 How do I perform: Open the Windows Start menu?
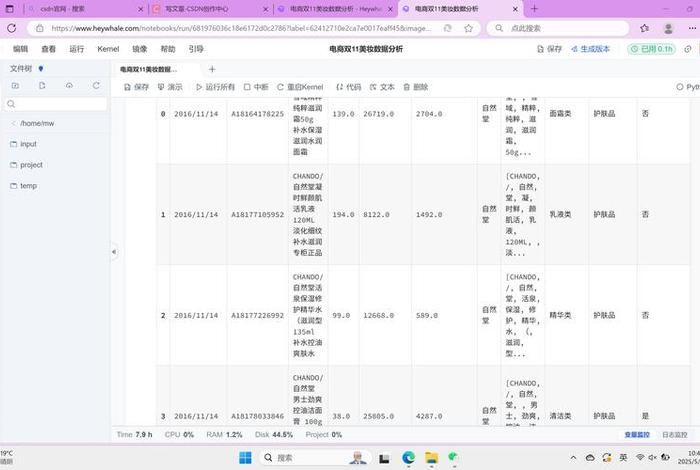click(x=245, y=458)
